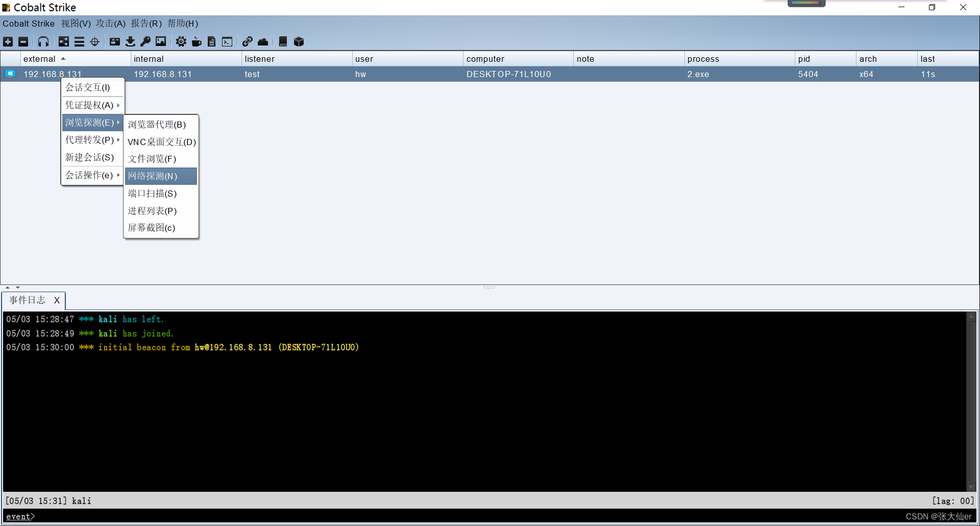Switch to pivot graph view icon
The height and width of the screenshot is (526, 980).
(64, 42)
